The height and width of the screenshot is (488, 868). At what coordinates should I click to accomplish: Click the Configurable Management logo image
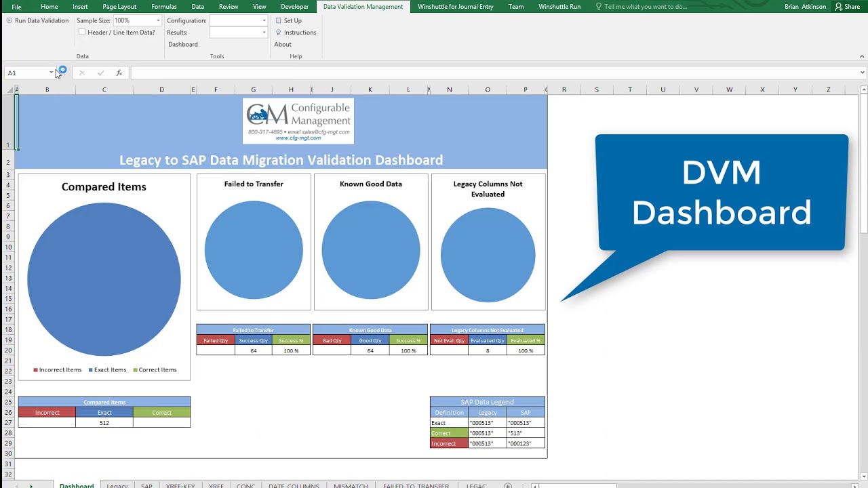click(298, 121)
